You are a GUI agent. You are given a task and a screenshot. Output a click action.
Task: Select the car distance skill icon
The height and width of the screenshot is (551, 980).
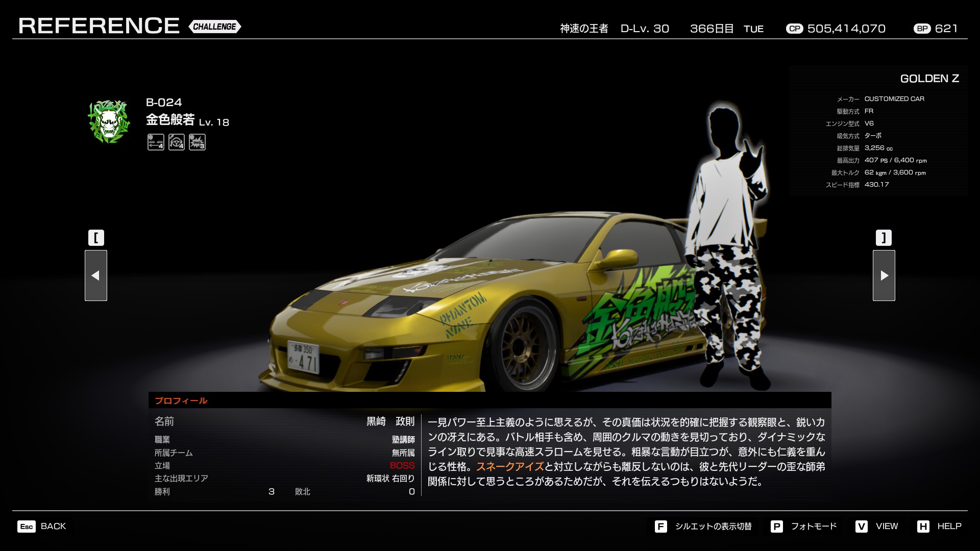click(156, 142)
